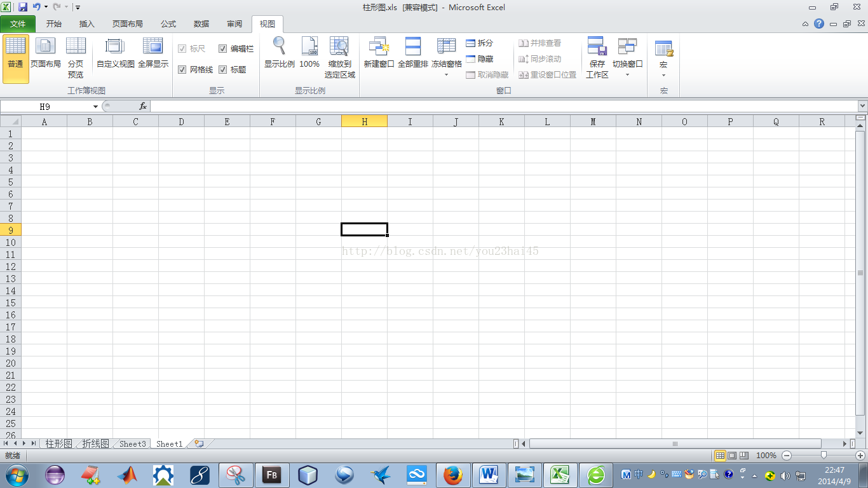Select row 9 header
This screenshot has width=868, height=488.
coord(11,230)
